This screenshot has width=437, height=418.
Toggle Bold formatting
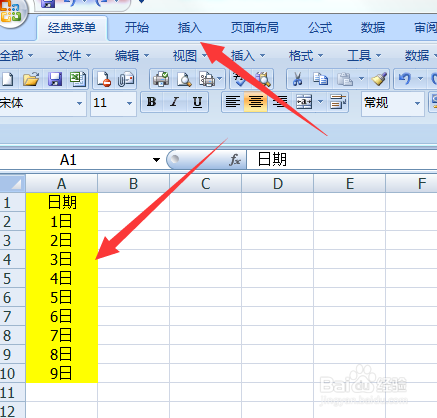tap(152, 102)
